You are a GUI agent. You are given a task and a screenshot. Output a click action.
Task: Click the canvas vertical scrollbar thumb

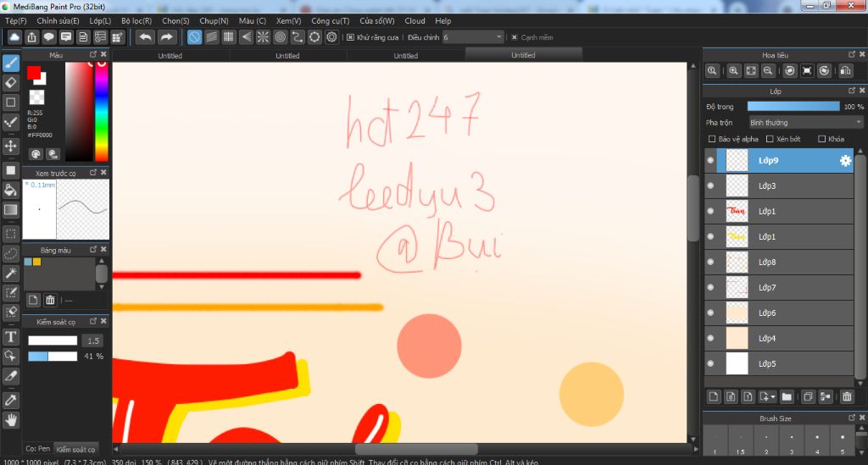[693, 208]
